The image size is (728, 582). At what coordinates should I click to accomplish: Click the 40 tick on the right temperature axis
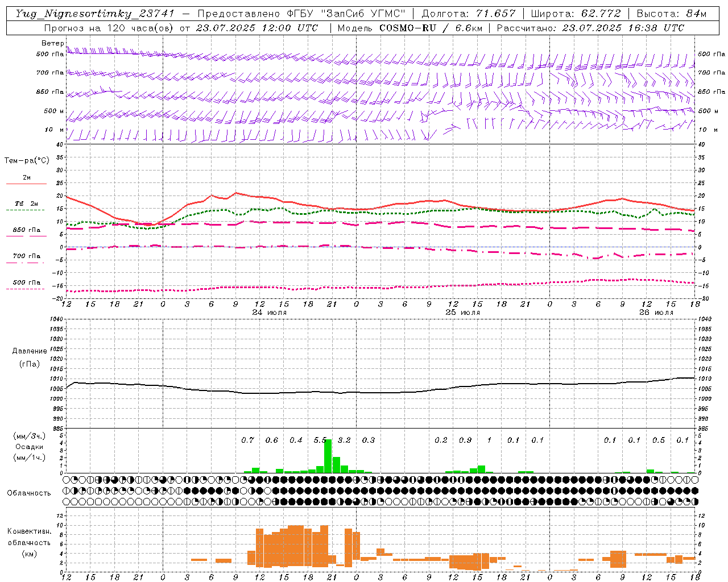point(702,144)
